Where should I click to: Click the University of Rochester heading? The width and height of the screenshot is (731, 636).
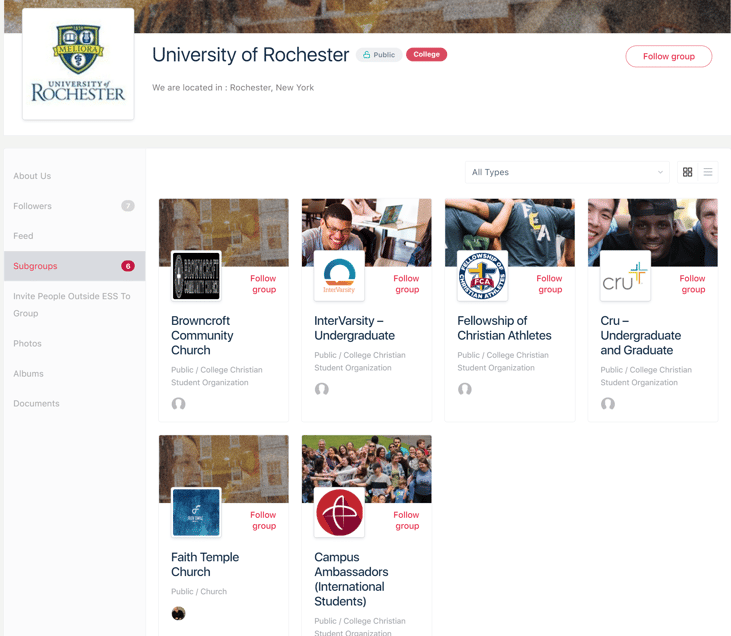tap(250, 55)
